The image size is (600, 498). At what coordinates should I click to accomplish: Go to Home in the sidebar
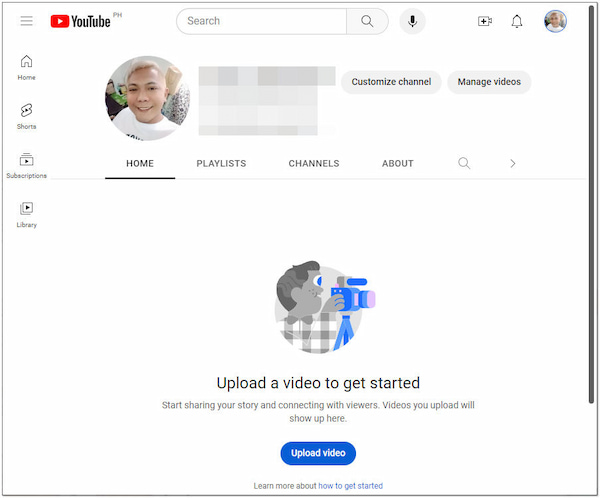coord(26,67)
